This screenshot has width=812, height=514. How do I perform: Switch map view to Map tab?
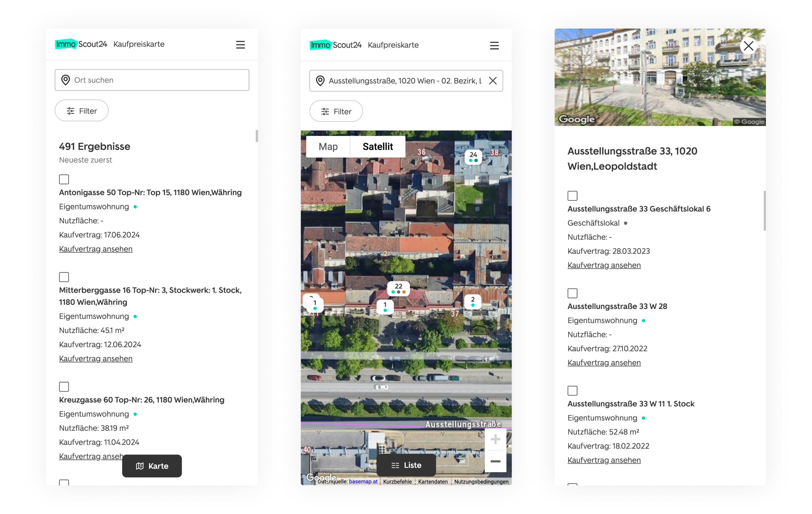pos(328,147)
